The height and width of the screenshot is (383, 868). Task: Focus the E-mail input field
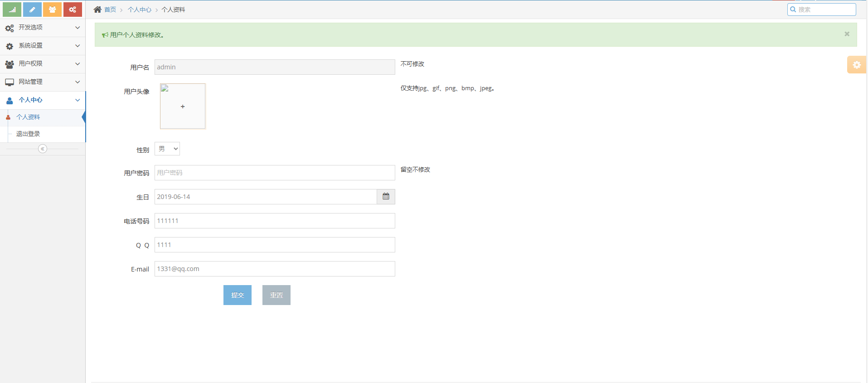[x=275, y=269]
